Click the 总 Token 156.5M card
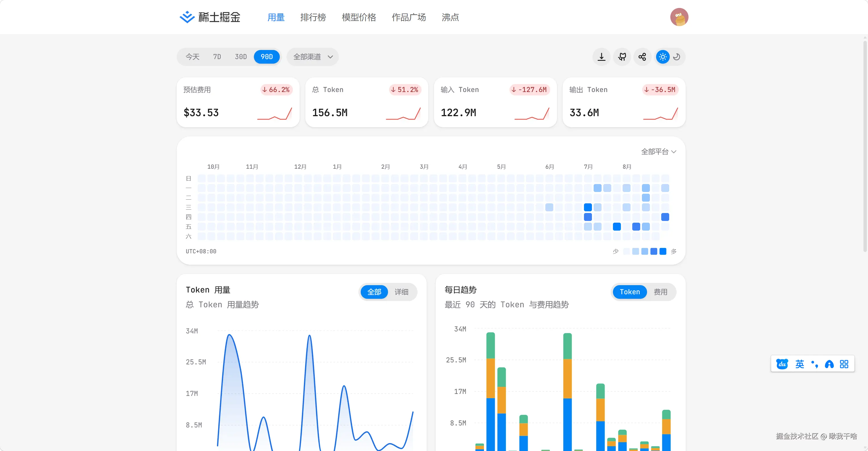 click(x=367, y=102)
